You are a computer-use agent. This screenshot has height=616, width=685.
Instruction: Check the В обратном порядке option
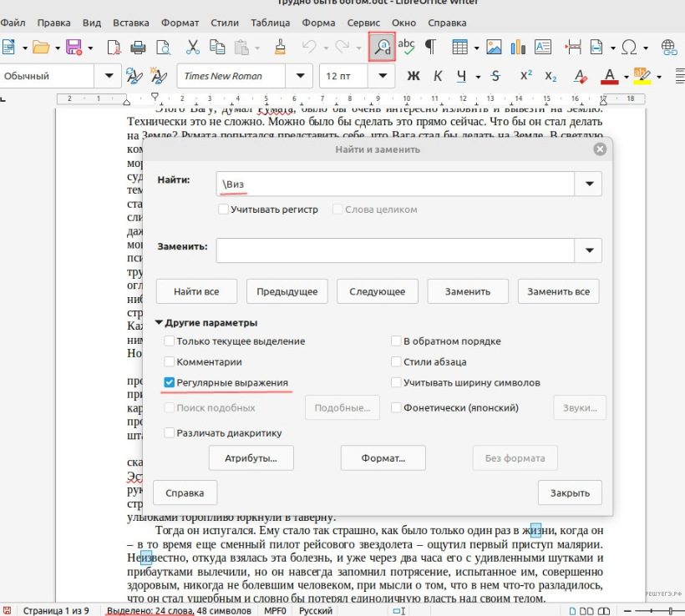coord(396,341)
